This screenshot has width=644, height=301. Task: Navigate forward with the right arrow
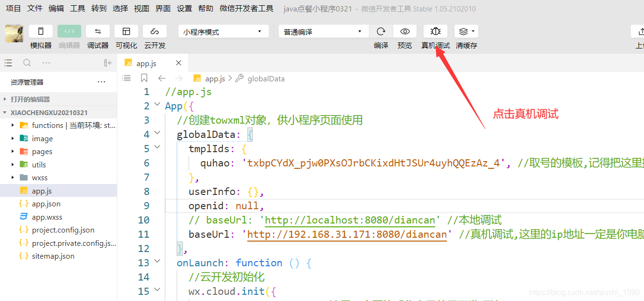[x=179, y=78]
